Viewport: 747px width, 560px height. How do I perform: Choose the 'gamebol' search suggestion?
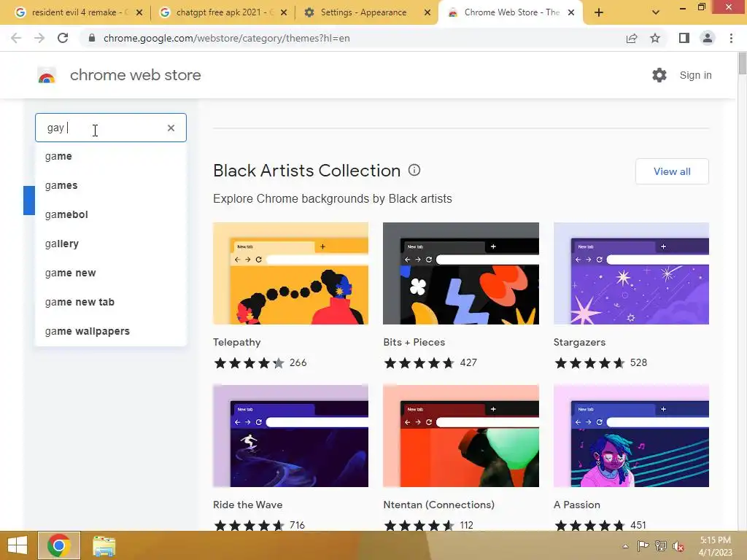(x=111, y=214)
